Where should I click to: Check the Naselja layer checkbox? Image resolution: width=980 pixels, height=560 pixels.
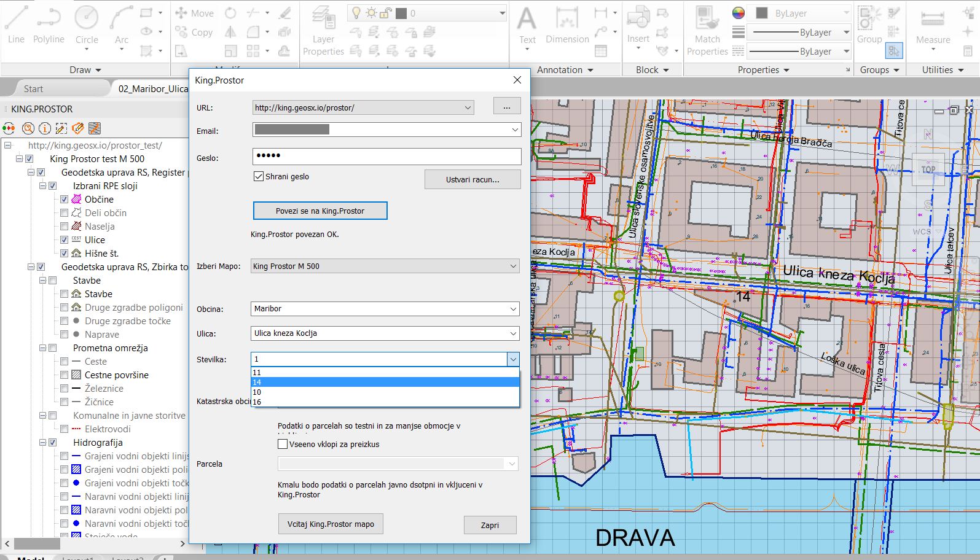coord(64,226)
